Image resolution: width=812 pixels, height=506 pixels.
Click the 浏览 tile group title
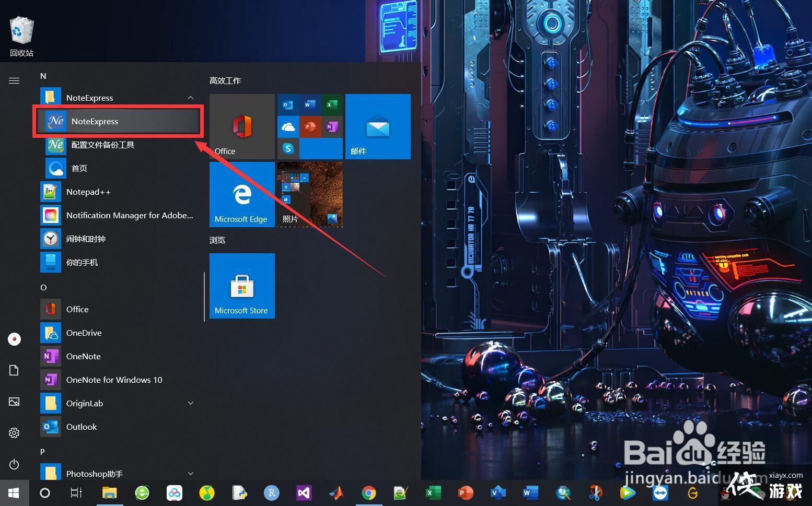pyautogui.click(x=217, y=240)
